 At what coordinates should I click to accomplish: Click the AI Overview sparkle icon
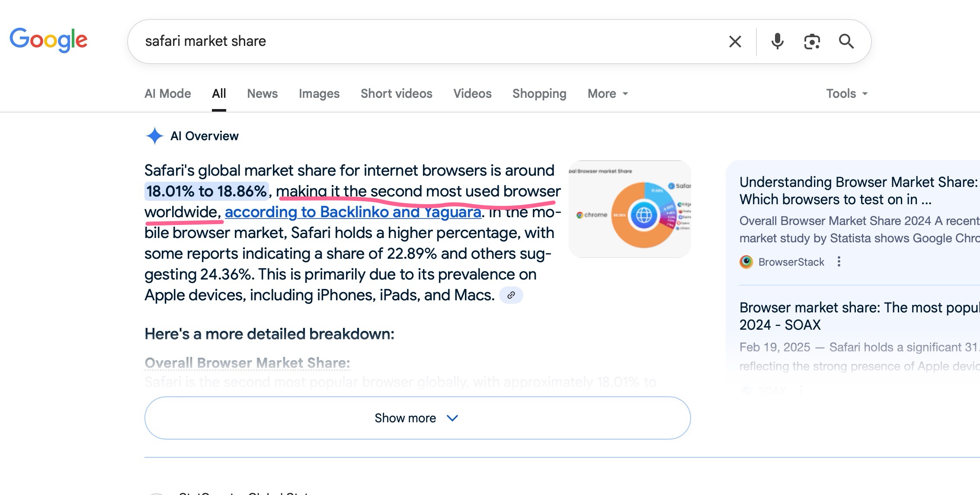[154, 136]
